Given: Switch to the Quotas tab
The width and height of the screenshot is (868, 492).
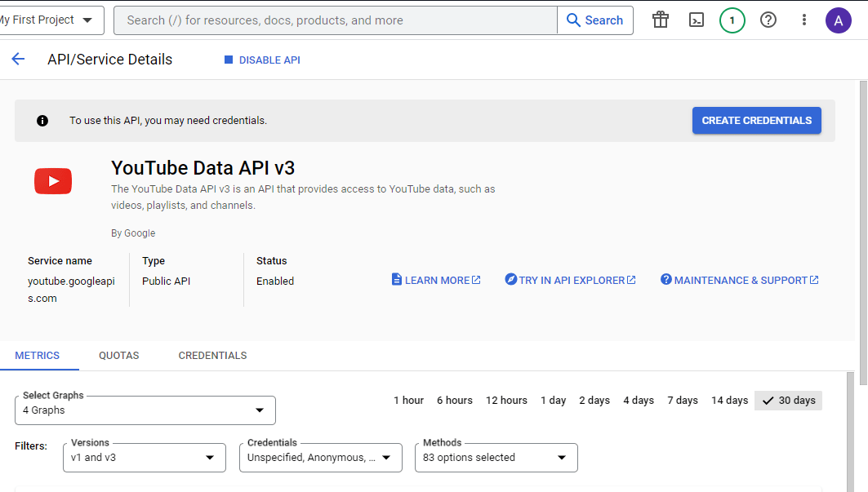Looking at the screenshot, I should point(119,356).
